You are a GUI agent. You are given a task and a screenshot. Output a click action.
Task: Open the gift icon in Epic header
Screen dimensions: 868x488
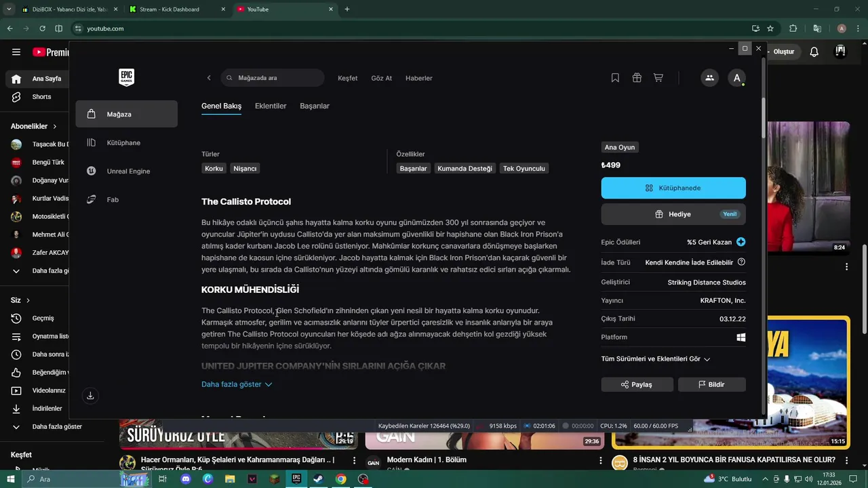tap(637, 78)
